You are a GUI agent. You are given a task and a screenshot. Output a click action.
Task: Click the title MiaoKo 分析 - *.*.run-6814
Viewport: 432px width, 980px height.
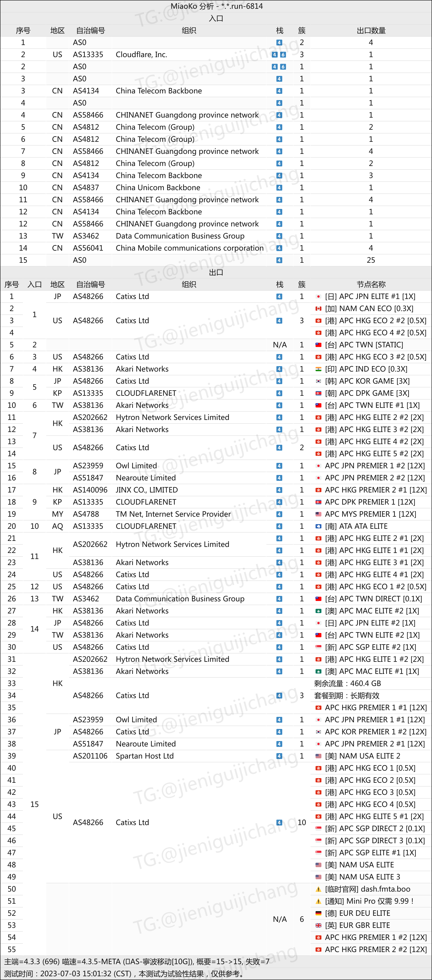[x=217, y=6]
